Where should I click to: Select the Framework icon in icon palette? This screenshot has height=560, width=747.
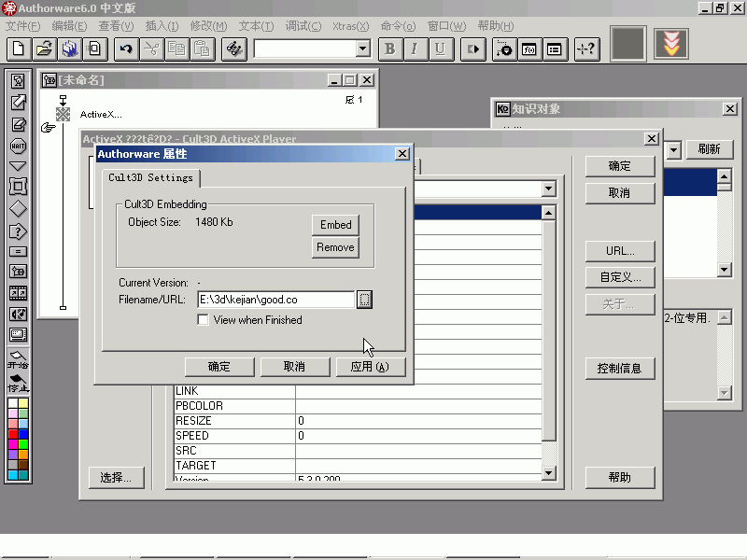pyautogui.click(x=18, y=187)
